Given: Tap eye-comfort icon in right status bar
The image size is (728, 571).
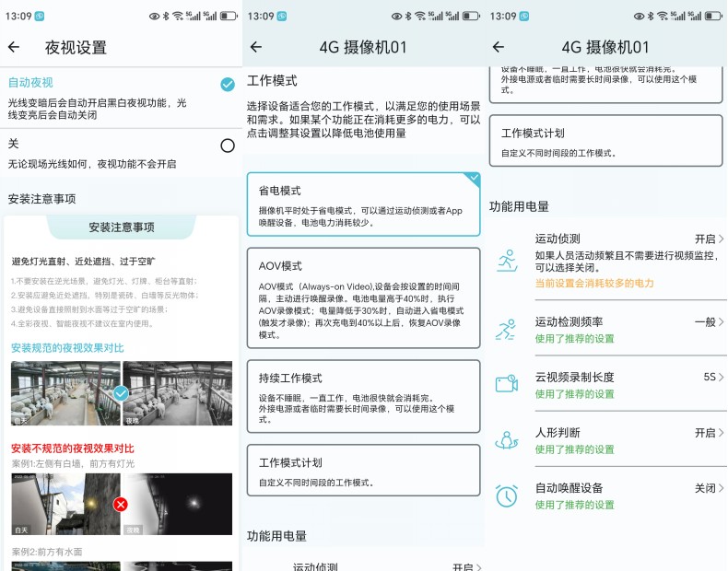Looking at the screenshot, I should click(640, 17).
